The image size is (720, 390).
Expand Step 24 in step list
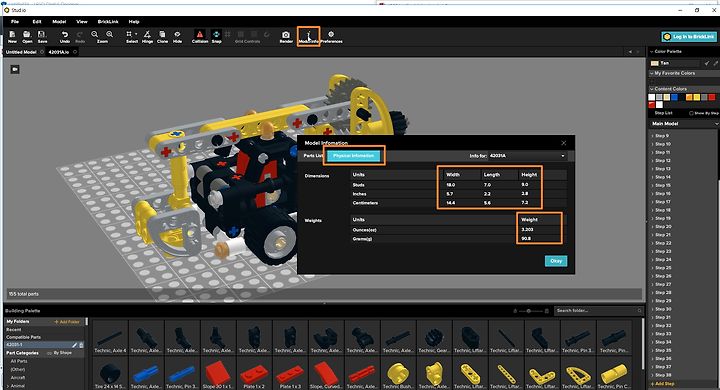(x=652, y=260)
